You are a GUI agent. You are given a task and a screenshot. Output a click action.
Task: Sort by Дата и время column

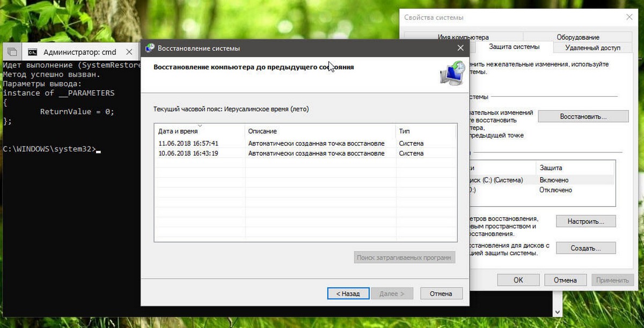pyautogui.click(x=200, y=131)
